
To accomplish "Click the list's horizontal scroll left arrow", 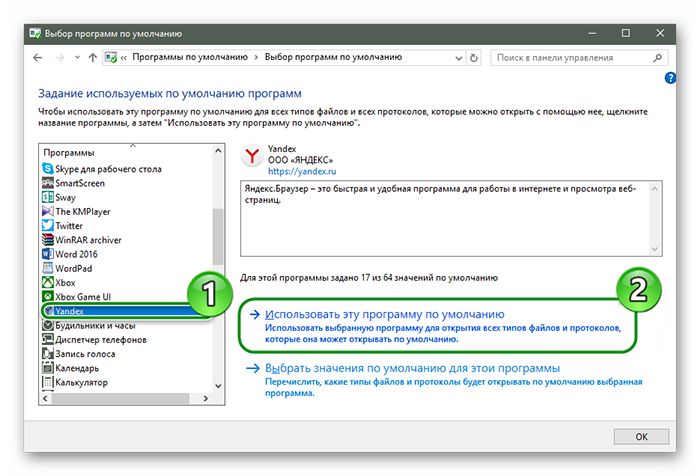I will click(45, 398).
